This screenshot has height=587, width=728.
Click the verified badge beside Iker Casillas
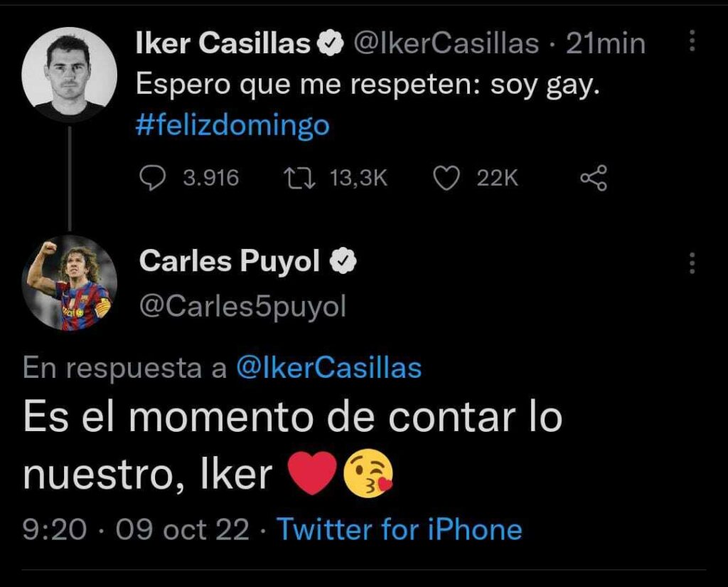click(331, 44)
